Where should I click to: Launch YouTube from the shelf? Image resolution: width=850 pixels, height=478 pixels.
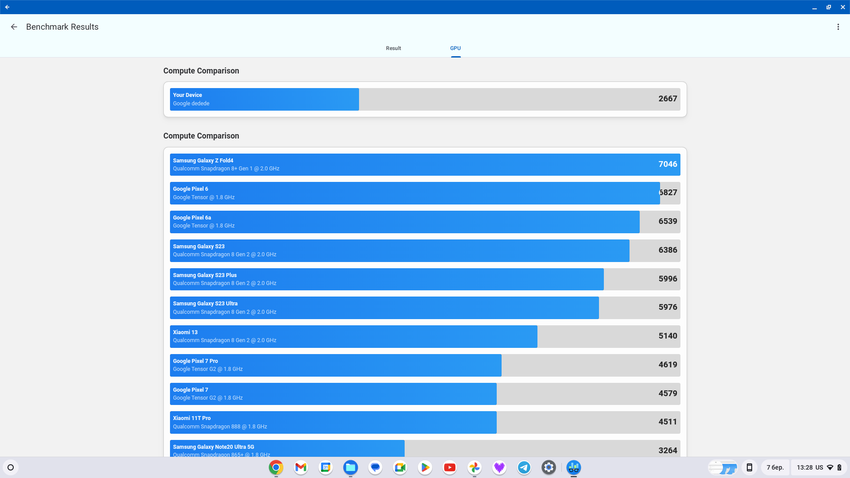(x=450, y=467)
